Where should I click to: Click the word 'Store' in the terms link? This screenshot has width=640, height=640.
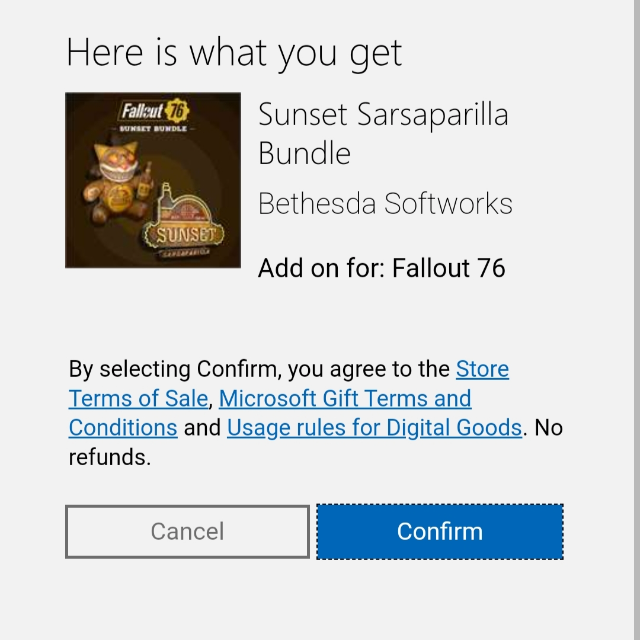(x=482, y=369)
